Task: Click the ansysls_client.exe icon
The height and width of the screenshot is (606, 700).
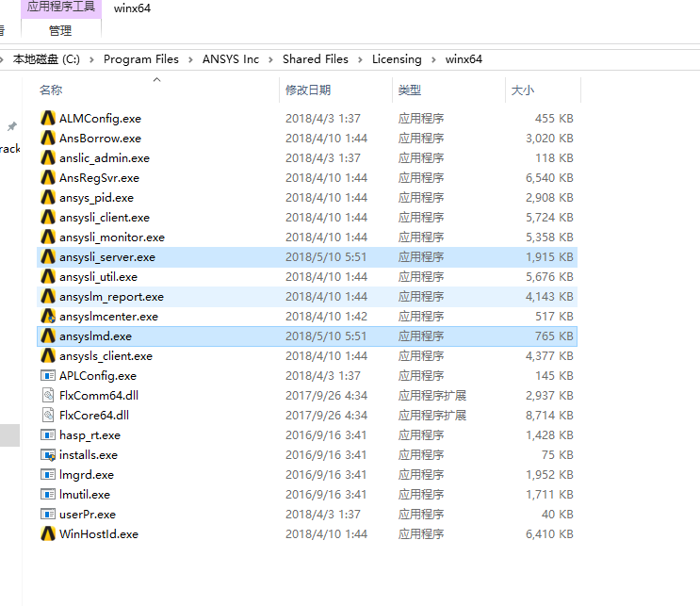Action: [48, 355]
